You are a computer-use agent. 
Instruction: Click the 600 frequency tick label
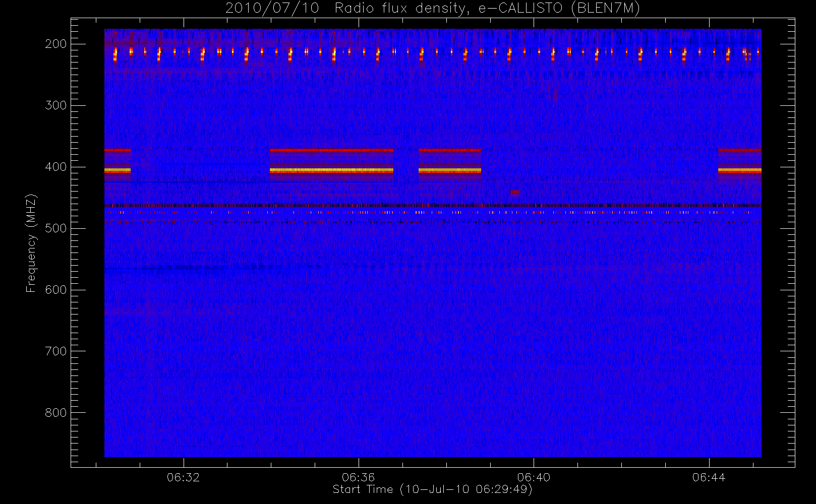click(x=56, y=290)
